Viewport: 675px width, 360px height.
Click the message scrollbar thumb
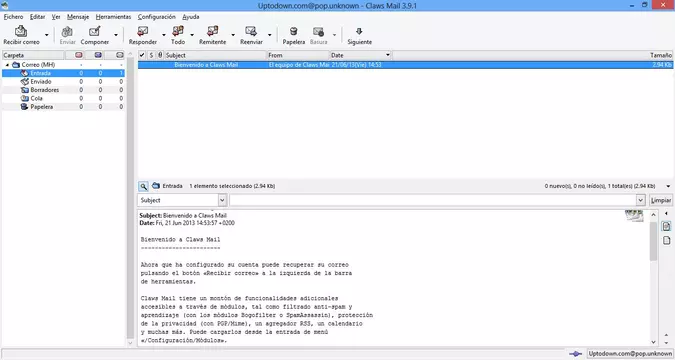point(653,241)
